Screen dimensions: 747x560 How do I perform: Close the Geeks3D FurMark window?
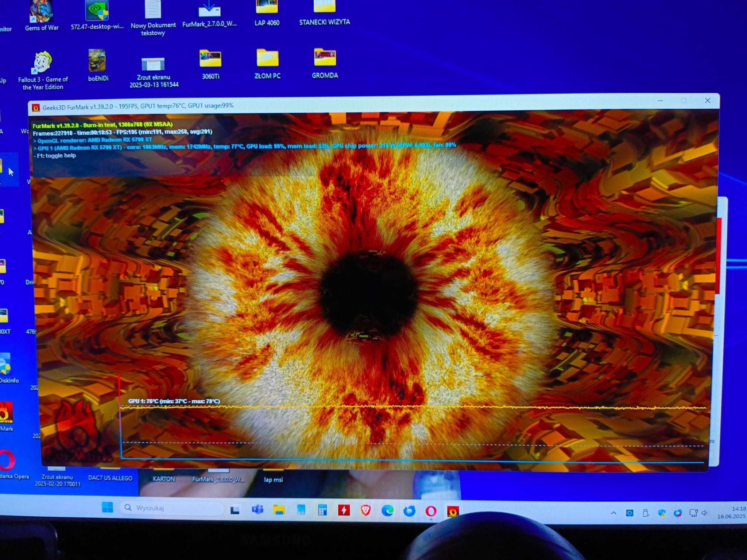[x=707, y=100]
